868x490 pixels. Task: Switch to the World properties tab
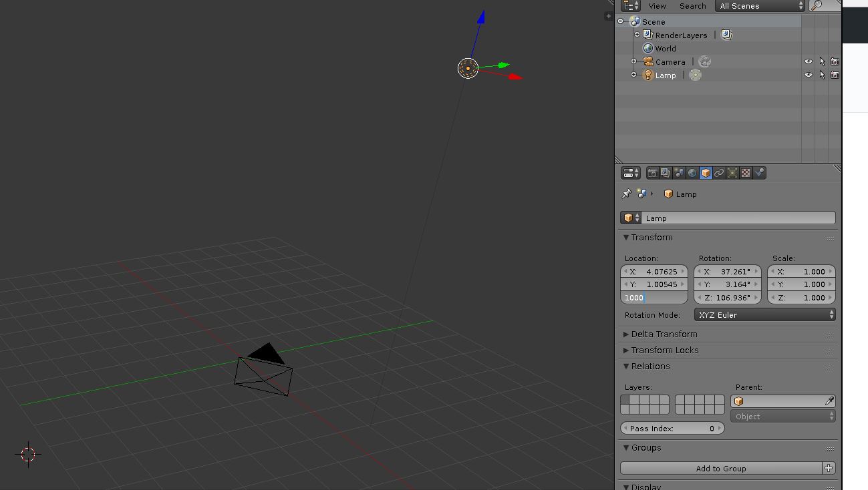[692, 173]
